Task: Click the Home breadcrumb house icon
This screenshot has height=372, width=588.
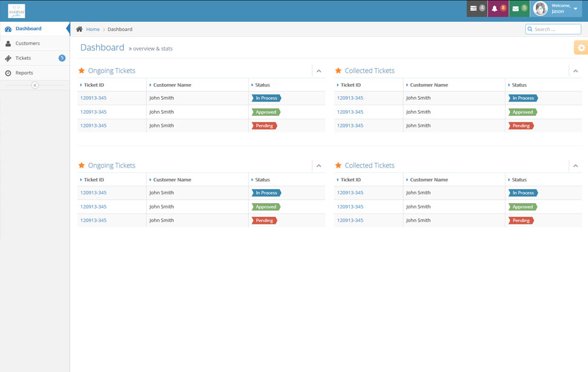Action: click(79, 29)
